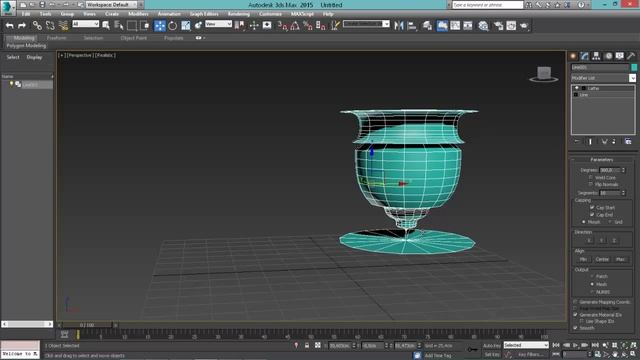Click the Align Center button
The image size is (640, 360).
pyautogui.click(x=602, y=259)
